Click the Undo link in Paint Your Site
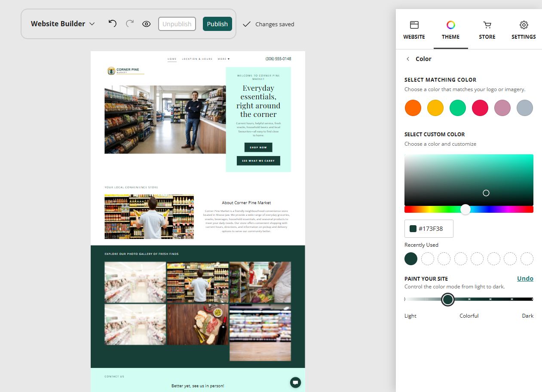The image size is (542, 392). tap(525, 279)
